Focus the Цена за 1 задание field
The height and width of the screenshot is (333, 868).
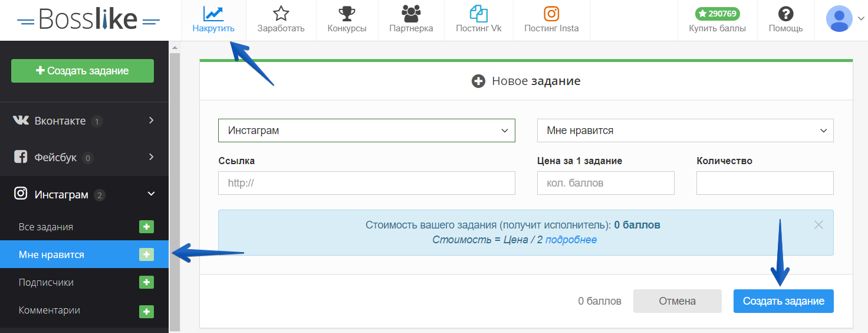[x=606, y=183]
